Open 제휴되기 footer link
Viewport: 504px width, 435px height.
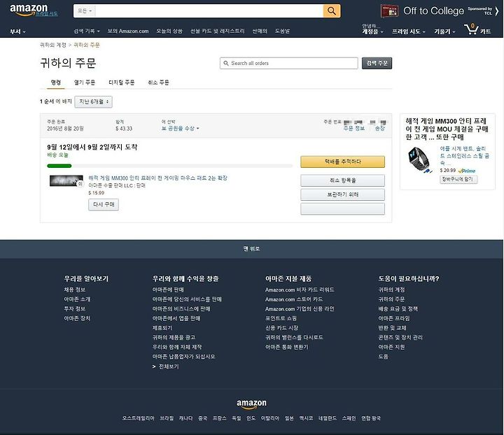click(x=162, y=328)
